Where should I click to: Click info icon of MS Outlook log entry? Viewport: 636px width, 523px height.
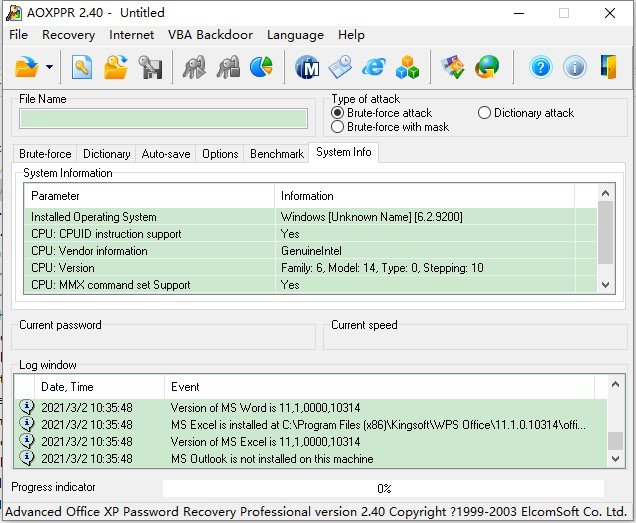coord(27,458)
